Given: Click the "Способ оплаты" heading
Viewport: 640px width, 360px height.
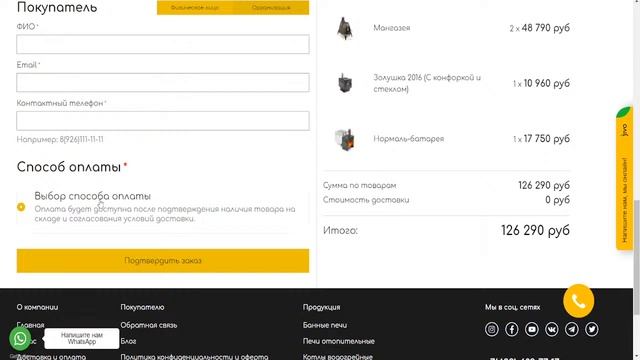Looking at the screenshot, I should [x=69, y=167].
